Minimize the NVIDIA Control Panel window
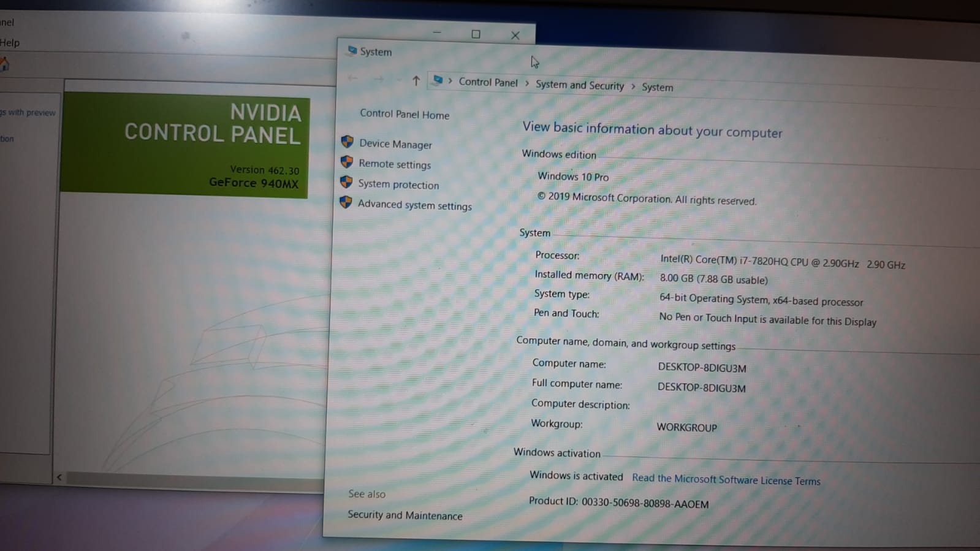 (437, 32)
